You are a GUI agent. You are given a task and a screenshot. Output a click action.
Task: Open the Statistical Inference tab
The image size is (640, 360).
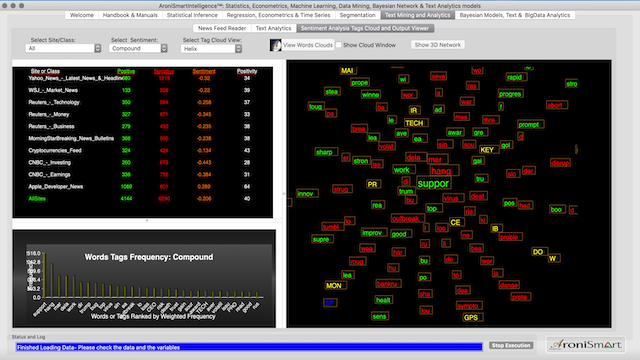point(192,15)
